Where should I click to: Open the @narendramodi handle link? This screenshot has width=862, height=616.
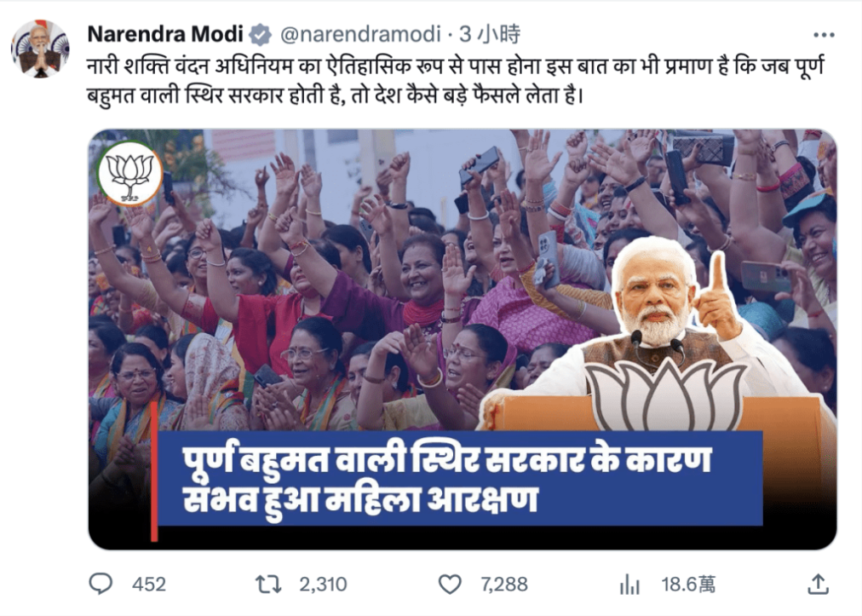[x=360, y=34]
